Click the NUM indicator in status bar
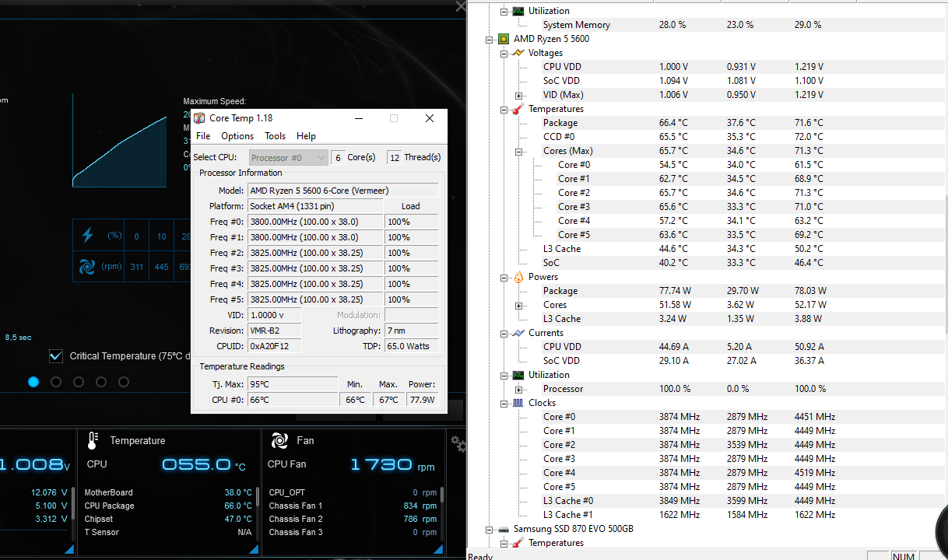This screenshot has width=948, height=560. (x=904, y=556)
